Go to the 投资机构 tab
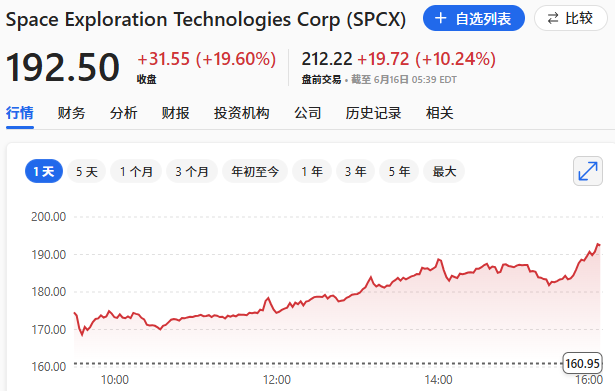This screenshot has width=615, height=391. 242,113
